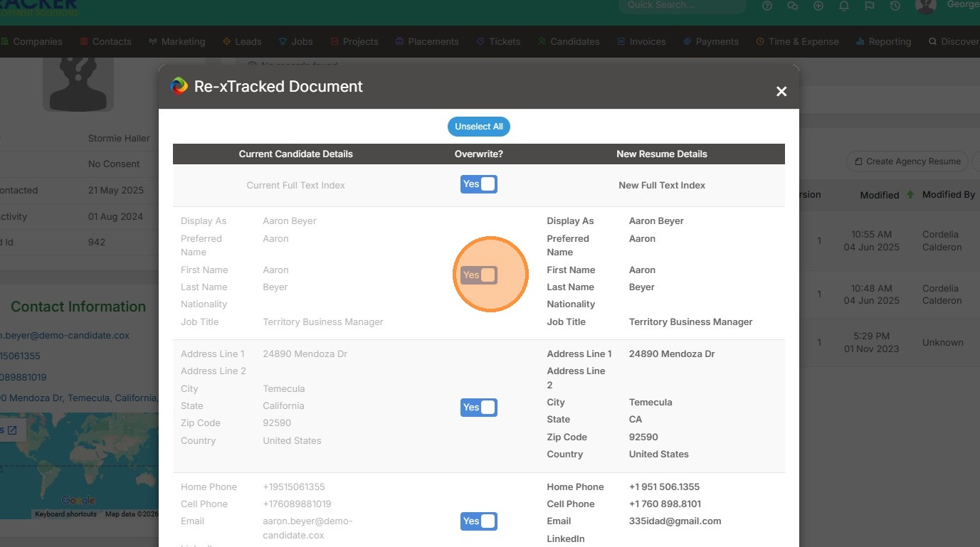Viewport: 980px width, 547px height.
Task: Toggle the Full Text Index overwrite switch
Action: pyautogui.click(x=479, y=184)
